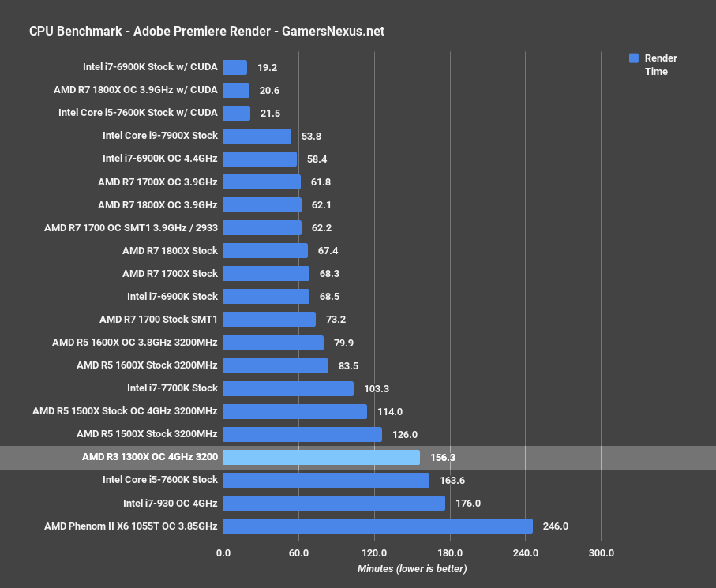Click the 246.0 data value label
Image resolution: width=716 pixels, height=588 pixels.
555,526
